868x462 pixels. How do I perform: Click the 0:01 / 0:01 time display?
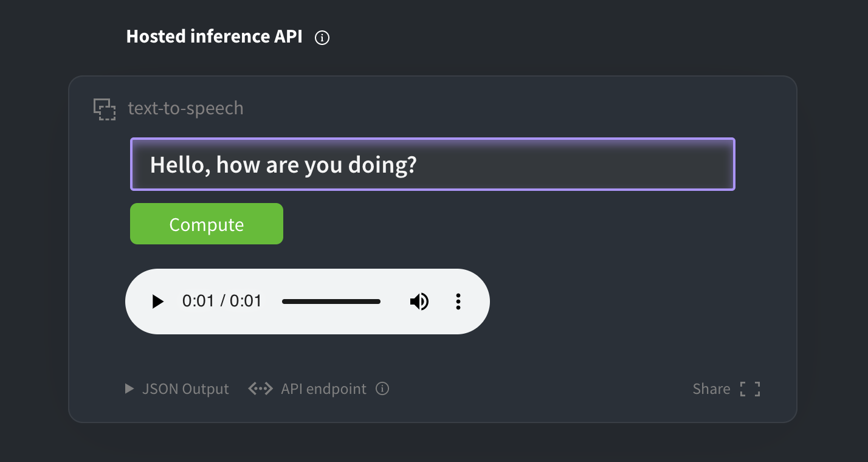(x=222, y=301)
